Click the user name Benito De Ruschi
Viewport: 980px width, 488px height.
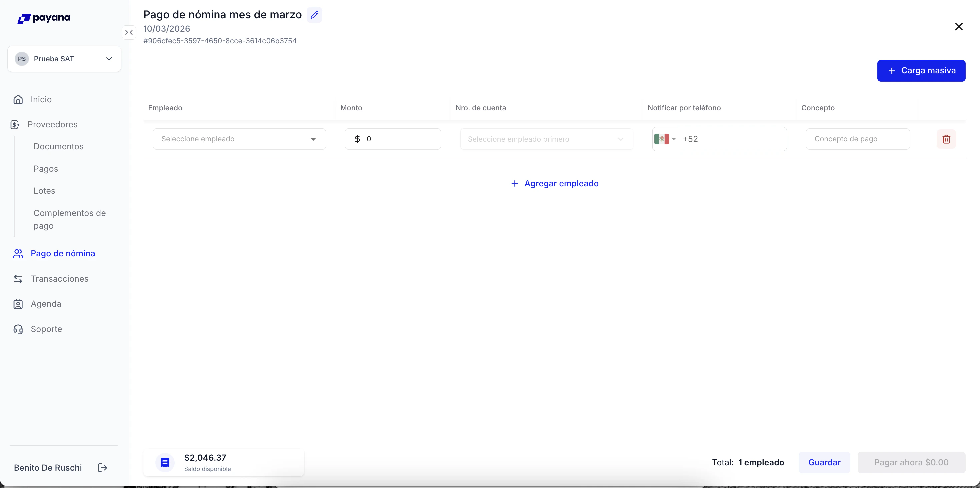[48, 468]
